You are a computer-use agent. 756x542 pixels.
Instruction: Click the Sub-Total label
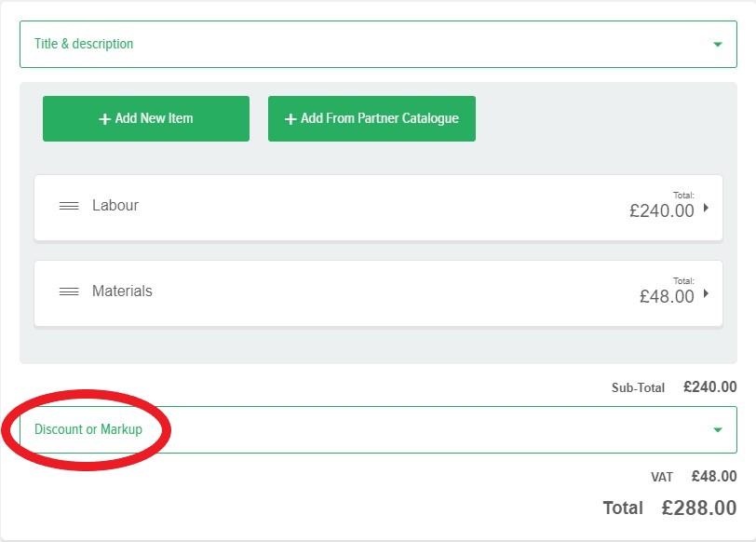point(638,387)
